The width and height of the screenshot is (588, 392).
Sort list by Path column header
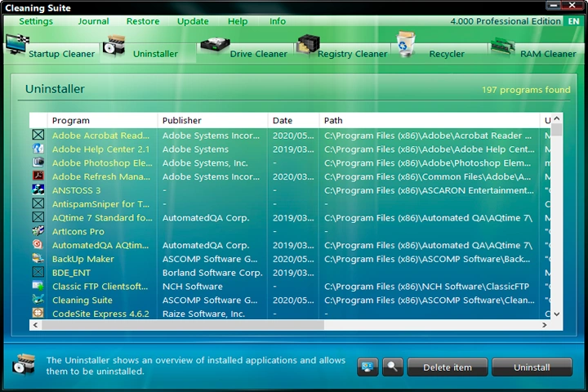coord(430,120)
